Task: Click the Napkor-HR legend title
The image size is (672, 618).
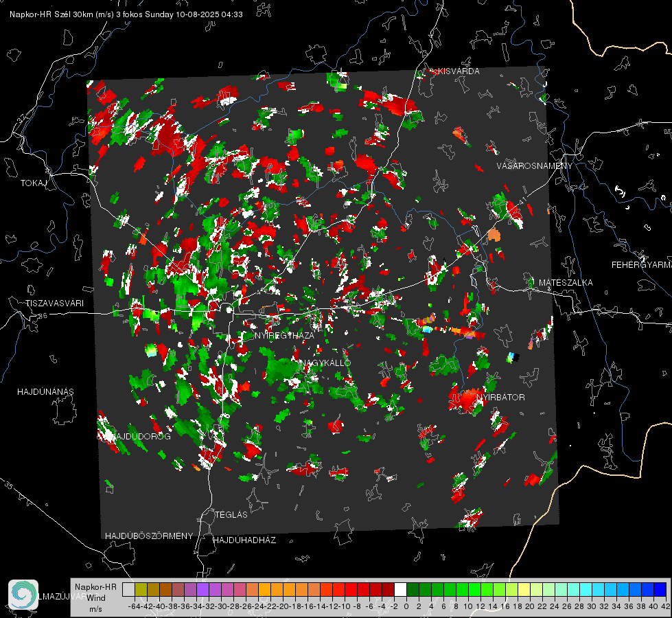Action: click(95, 587)
